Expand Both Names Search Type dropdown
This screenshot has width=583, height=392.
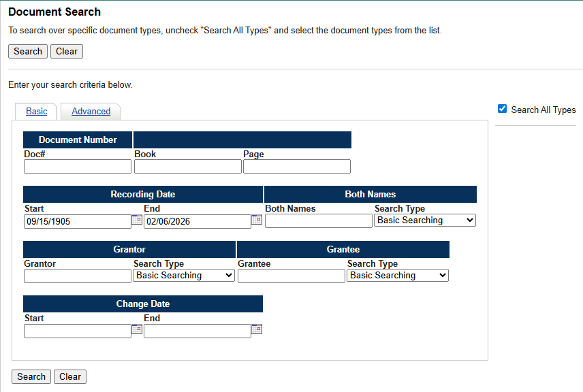pos(425,220)
